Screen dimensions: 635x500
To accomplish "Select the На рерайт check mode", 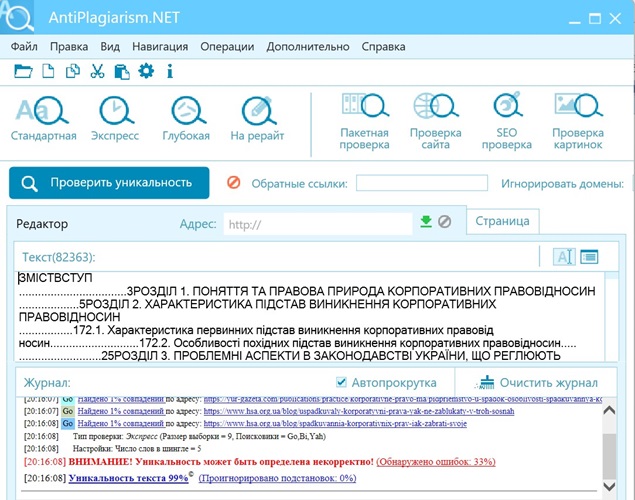I will point(257,118).
